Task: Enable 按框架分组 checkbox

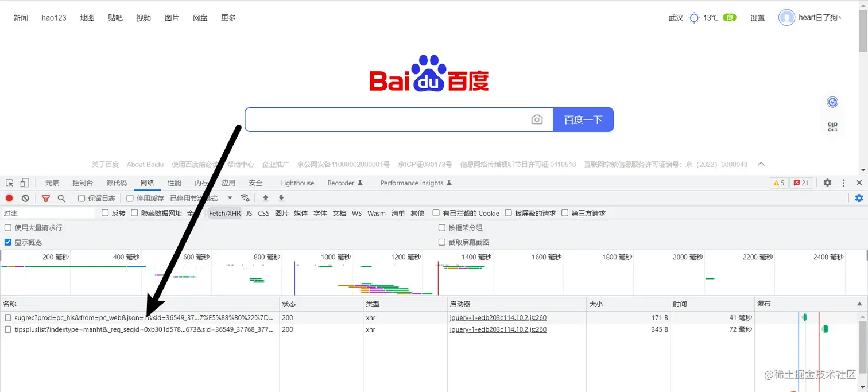Action: [x=442, y=228]
